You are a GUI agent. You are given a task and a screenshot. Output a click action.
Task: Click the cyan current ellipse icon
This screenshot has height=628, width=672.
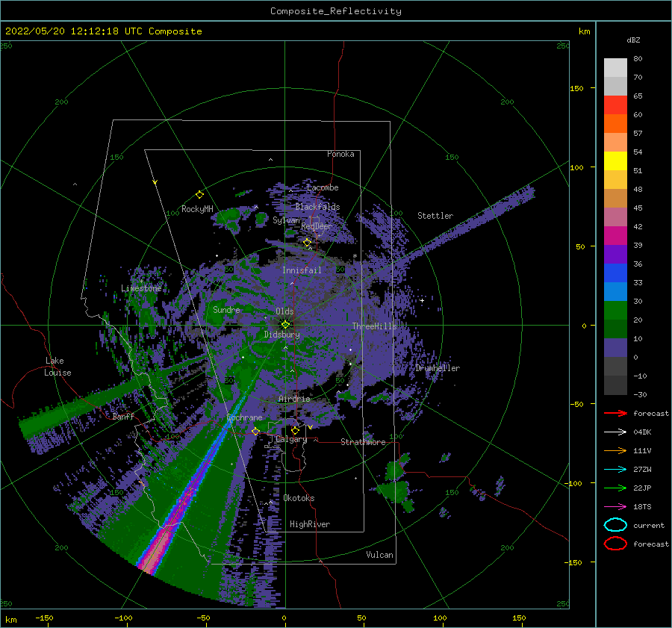615,525
